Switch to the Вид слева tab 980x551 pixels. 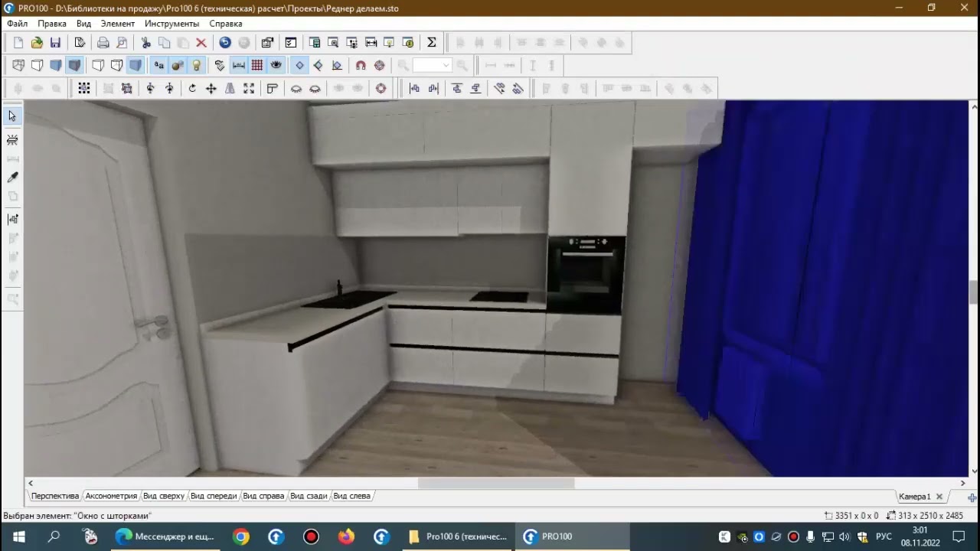(x=352, y=496)
